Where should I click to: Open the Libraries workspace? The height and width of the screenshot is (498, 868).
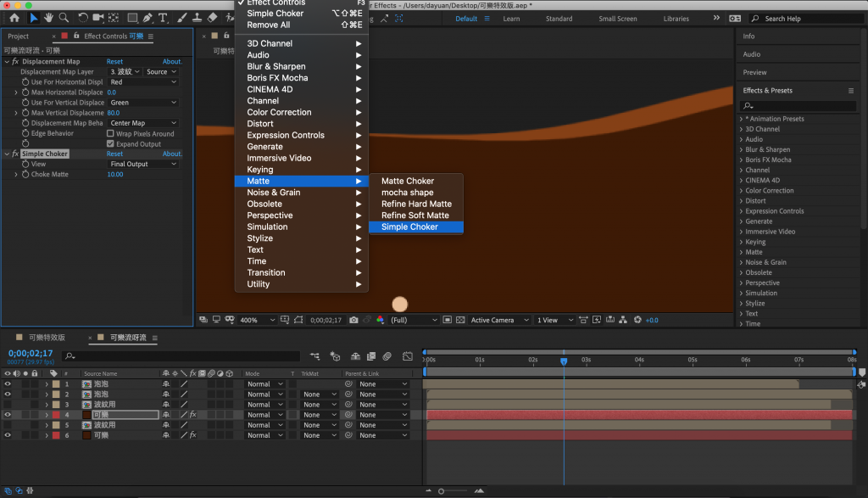click(x=676, y=19)
